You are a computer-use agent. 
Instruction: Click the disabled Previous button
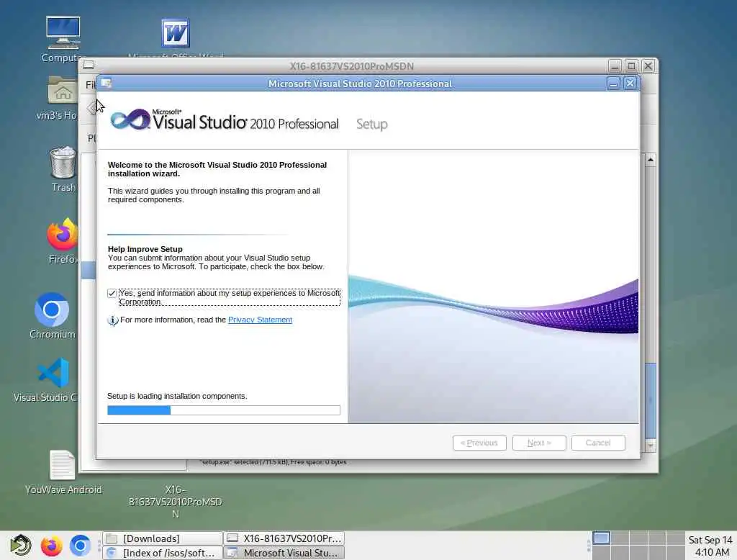(x=479, y=443)
